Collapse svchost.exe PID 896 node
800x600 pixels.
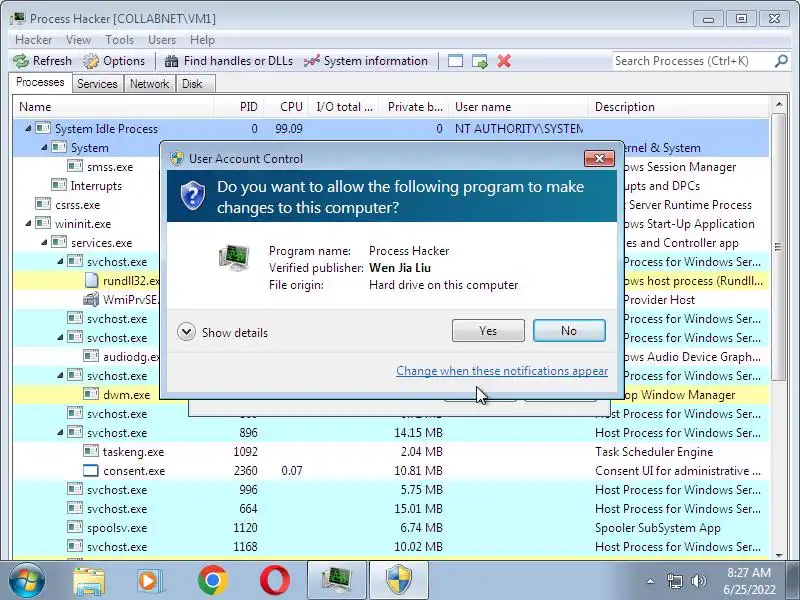point(60,432)
